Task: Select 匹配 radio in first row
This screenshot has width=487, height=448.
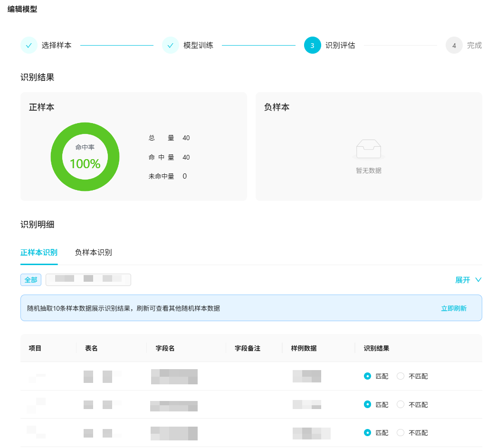Action: coord(367,376)
